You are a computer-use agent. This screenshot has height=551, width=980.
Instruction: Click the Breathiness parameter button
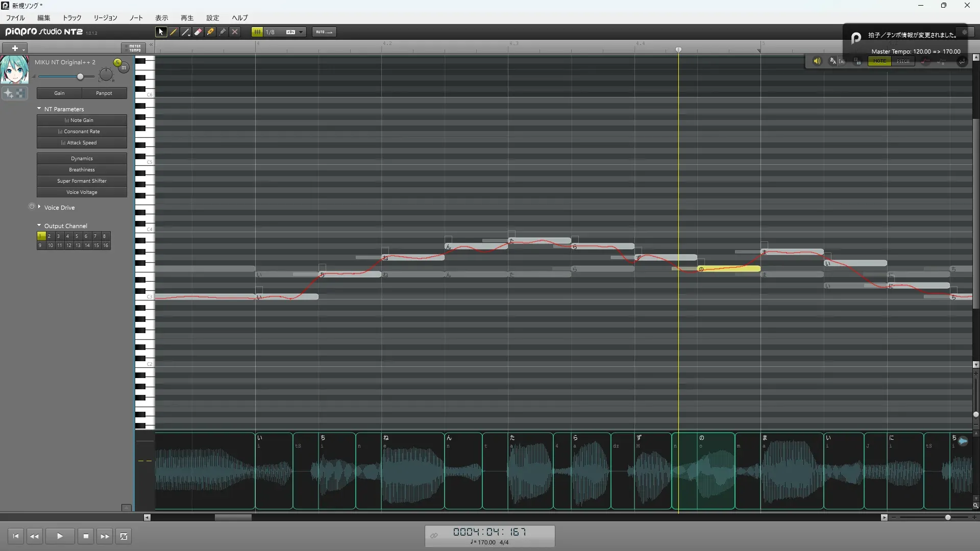(82, 169)
